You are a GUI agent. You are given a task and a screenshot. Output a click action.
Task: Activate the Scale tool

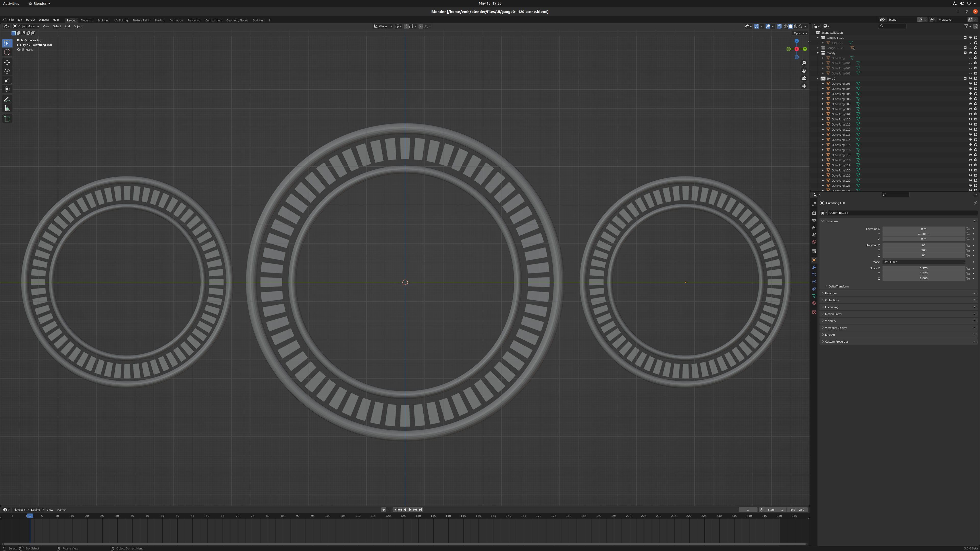pyautogui.click(x=7, y=80)
